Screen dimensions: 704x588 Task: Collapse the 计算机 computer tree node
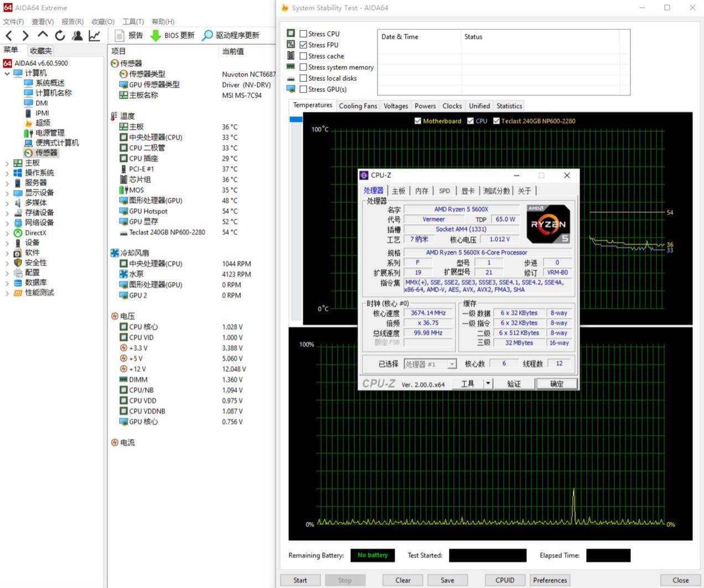click(7, 73)
